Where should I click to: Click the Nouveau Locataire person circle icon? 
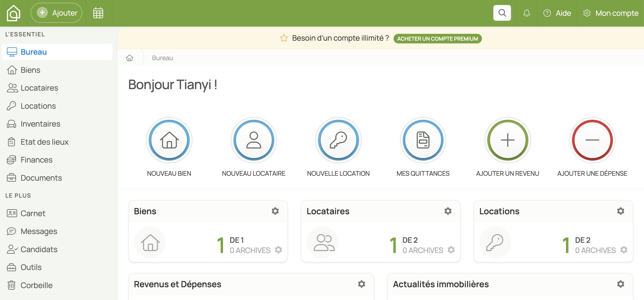(254, 140)
